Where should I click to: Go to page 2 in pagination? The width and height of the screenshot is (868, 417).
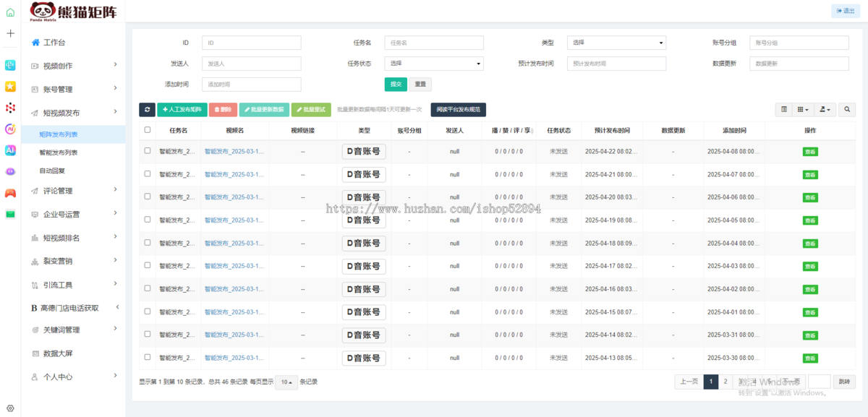[726, 382]
